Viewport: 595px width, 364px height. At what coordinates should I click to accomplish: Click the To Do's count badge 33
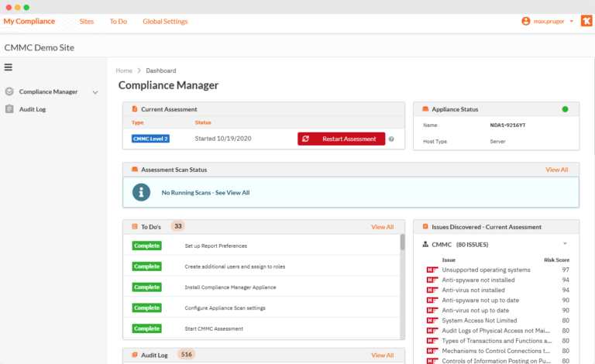(178, 226)
